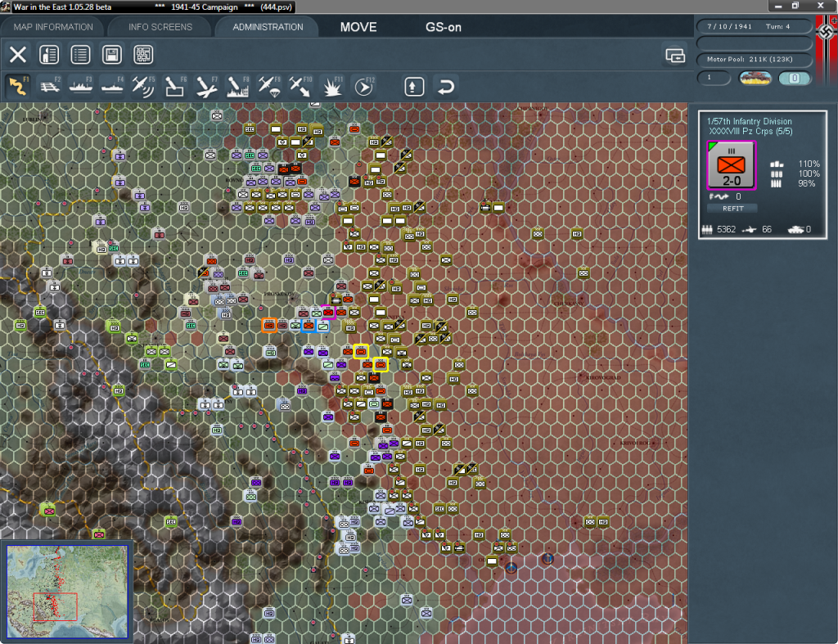Screen dimensions: 838x644
Task: Maximize the War in the East window
Action: [795, 6]
